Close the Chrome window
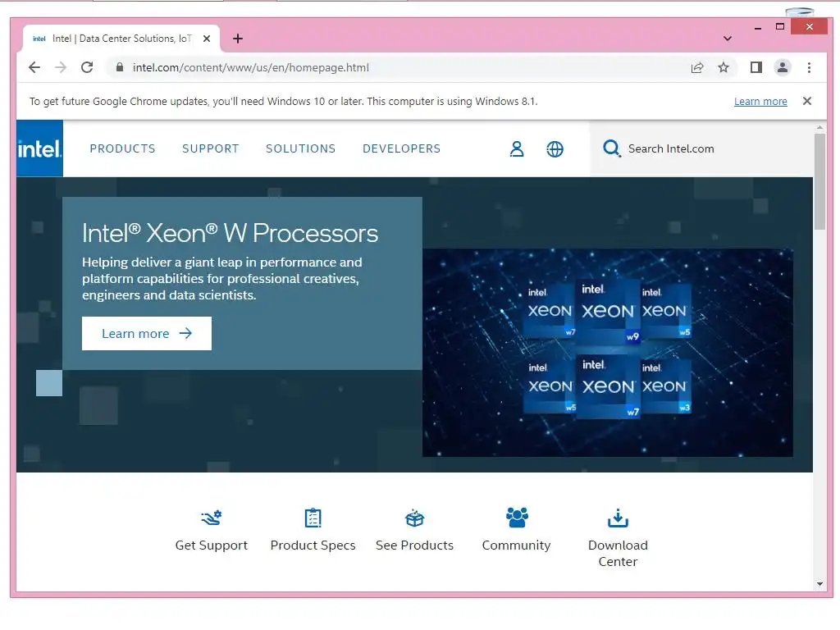This screenshot has width=840, height=630. point(809,27)
